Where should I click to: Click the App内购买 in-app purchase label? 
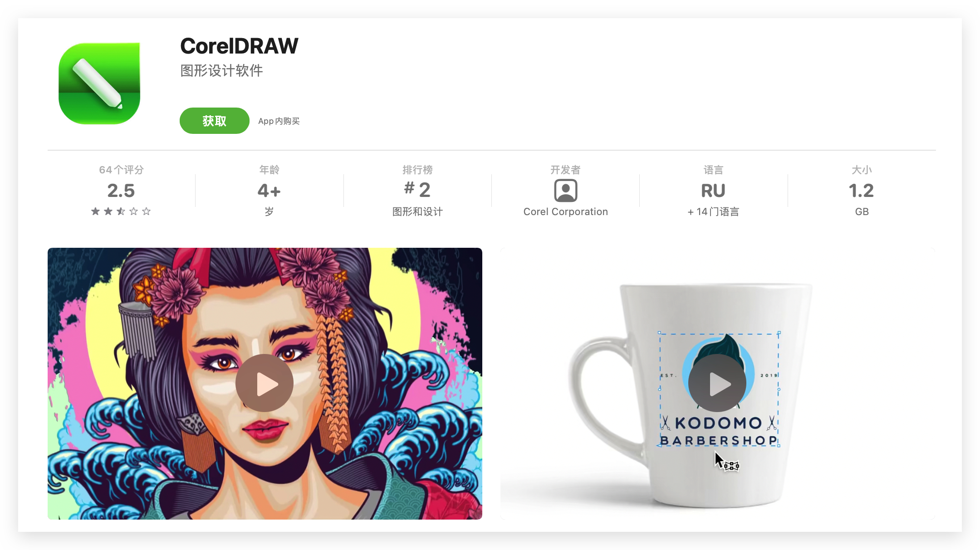click(x=279, y=121)
